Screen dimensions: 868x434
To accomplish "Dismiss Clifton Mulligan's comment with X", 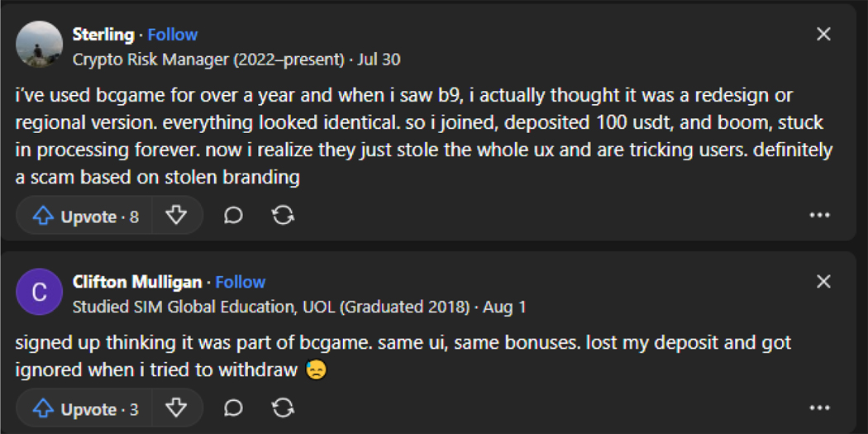I will click(x=823, y=282).
